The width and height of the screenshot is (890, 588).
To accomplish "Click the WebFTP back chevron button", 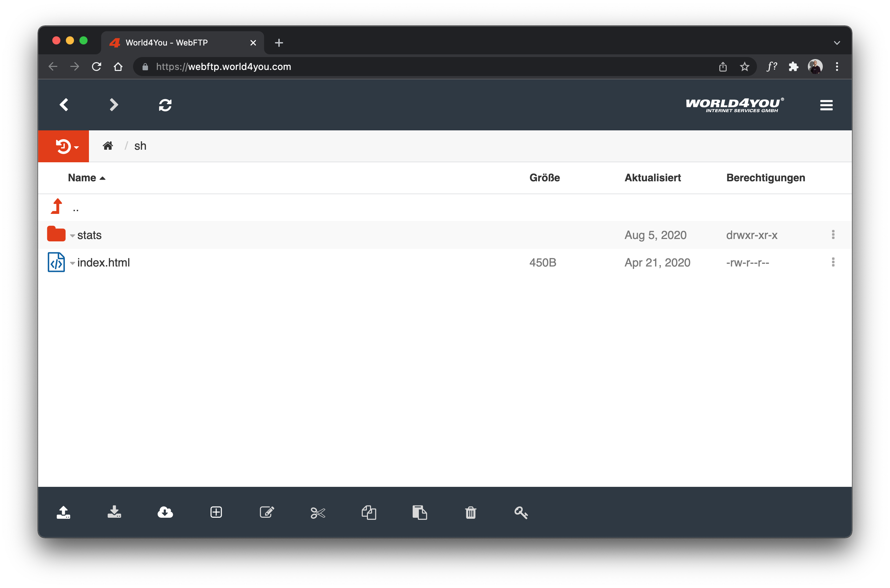I will click(64, 105).
